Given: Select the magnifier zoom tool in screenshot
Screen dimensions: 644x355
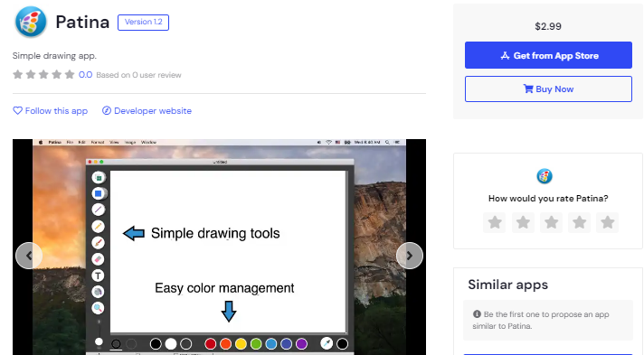Looking at the screenshot, I should coord(99,308).
